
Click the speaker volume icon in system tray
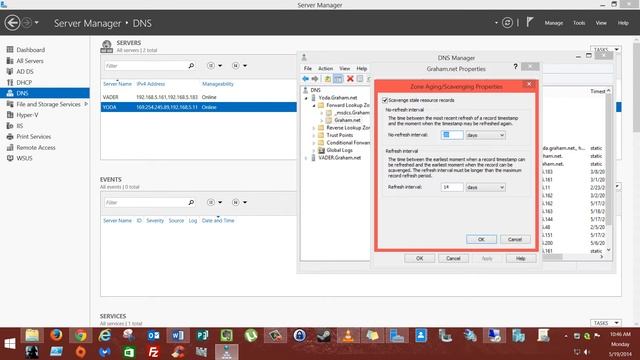tap(587, 352)
